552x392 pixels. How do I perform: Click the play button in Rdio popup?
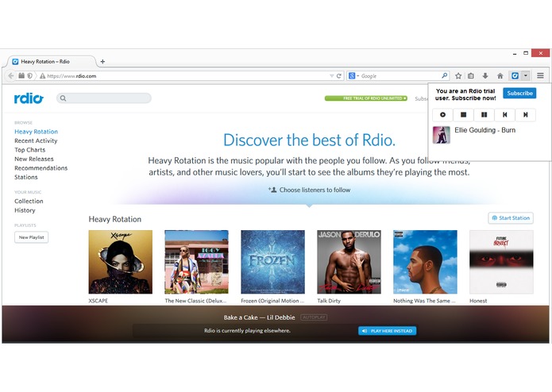click(442, 114)
